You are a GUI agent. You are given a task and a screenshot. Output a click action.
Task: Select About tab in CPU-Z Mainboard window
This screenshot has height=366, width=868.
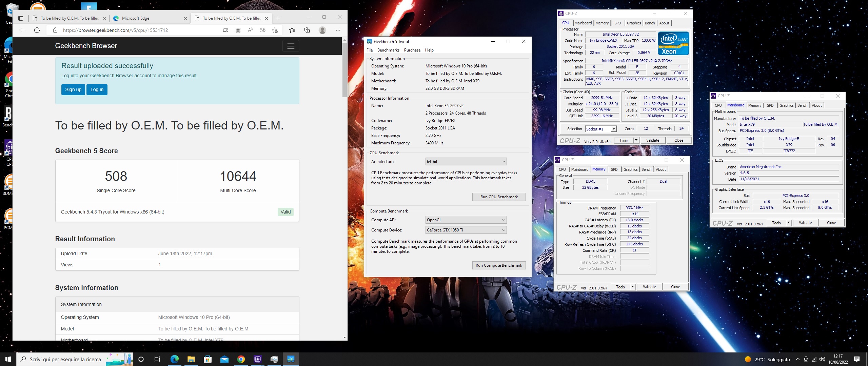817,105
